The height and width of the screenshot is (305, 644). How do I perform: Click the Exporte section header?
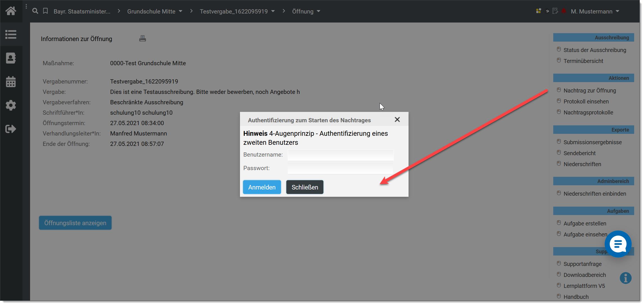click(593, 130)
